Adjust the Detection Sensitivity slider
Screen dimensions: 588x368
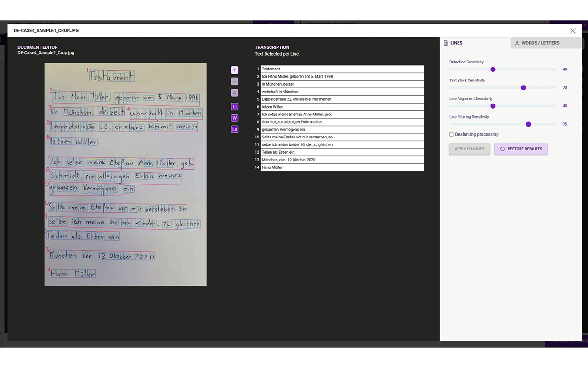click(x=493, y=69)
